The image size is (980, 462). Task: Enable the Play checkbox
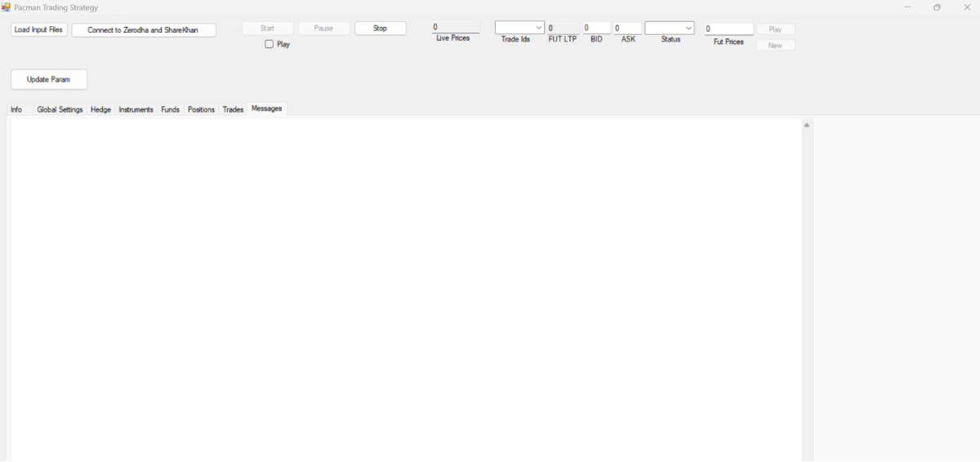(269, 44)
